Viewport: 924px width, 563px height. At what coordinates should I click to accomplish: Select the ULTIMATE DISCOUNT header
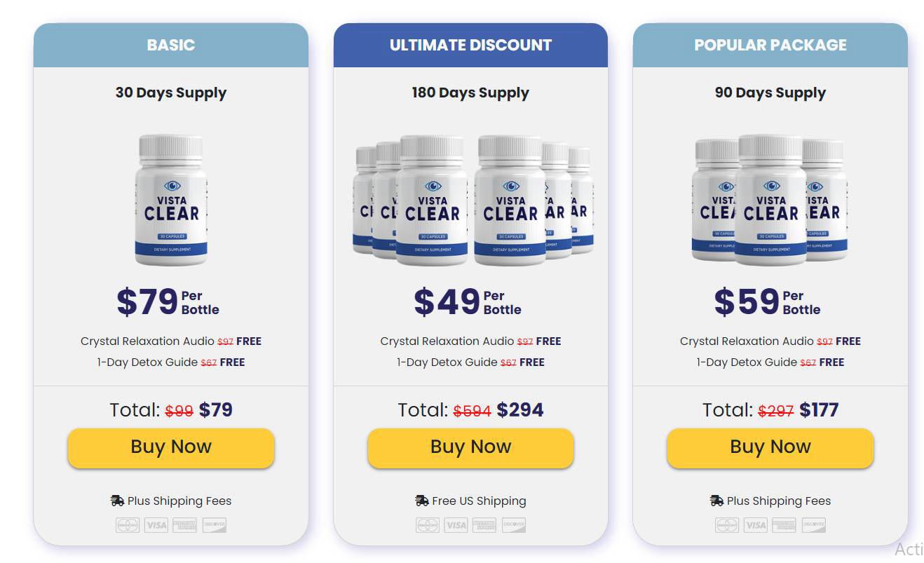point(470,45)
